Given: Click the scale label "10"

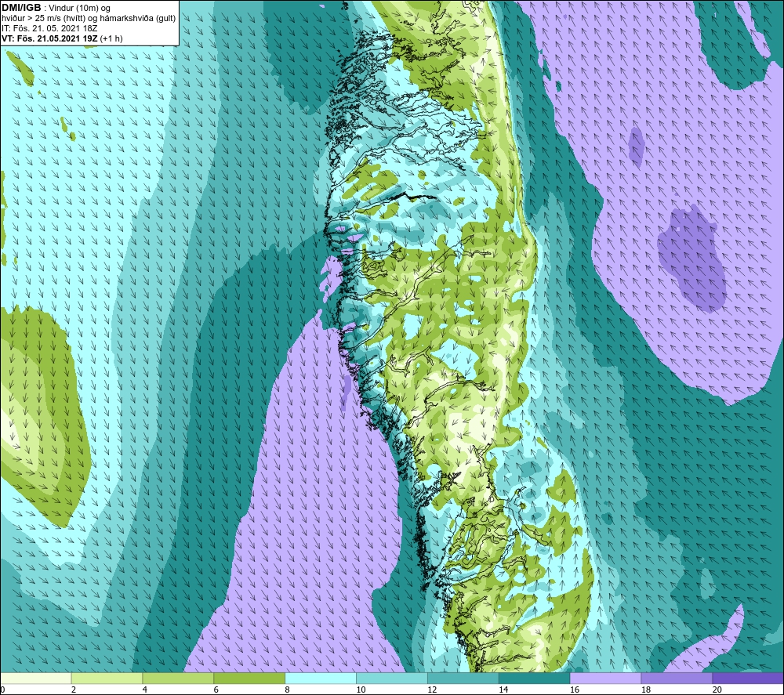Looking at the screenshot, I should (361, 690).
